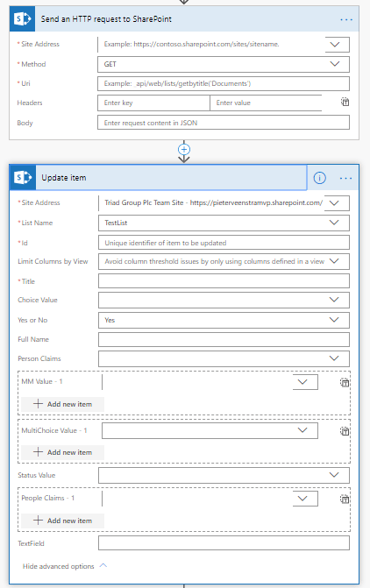Open ellipsis menu of Send an HTTP request card
Screen dimensions: 370x588
tap(346, 19)
